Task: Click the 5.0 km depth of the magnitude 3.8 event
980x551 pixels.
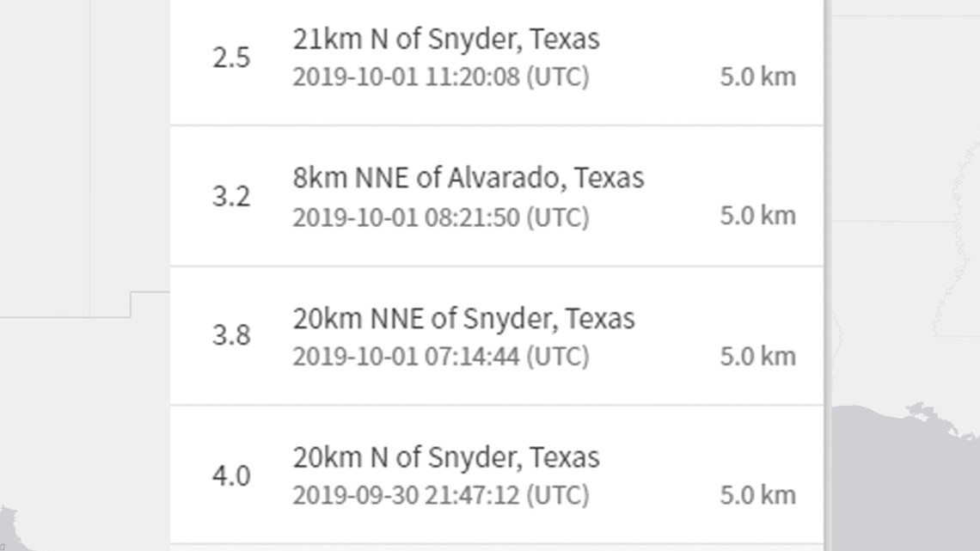Action: point(757,357)
